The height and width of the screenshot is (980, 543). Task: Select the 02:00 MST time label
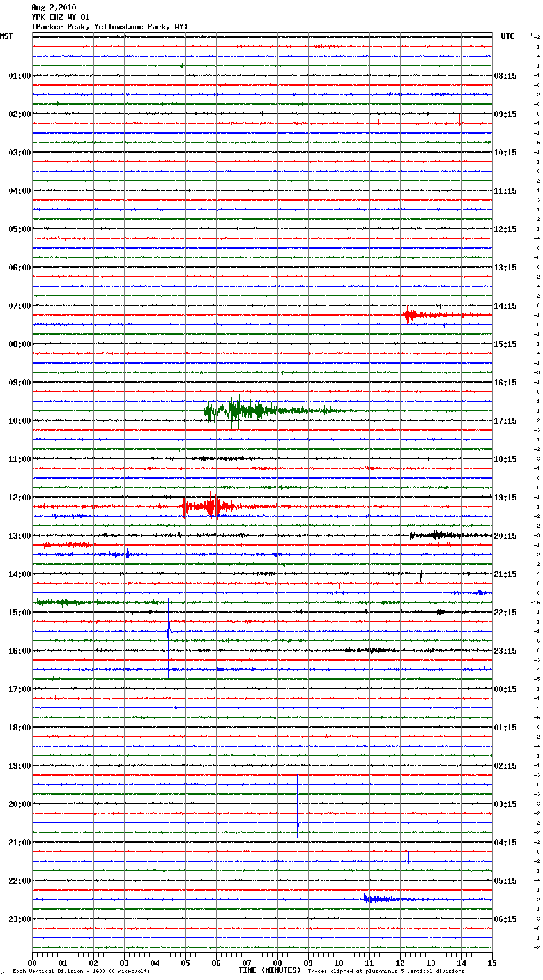(x=20, y=114)
